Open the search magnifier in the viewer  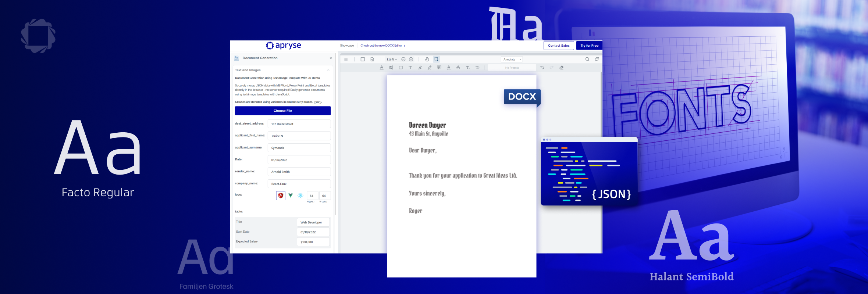tap(587, 59)
